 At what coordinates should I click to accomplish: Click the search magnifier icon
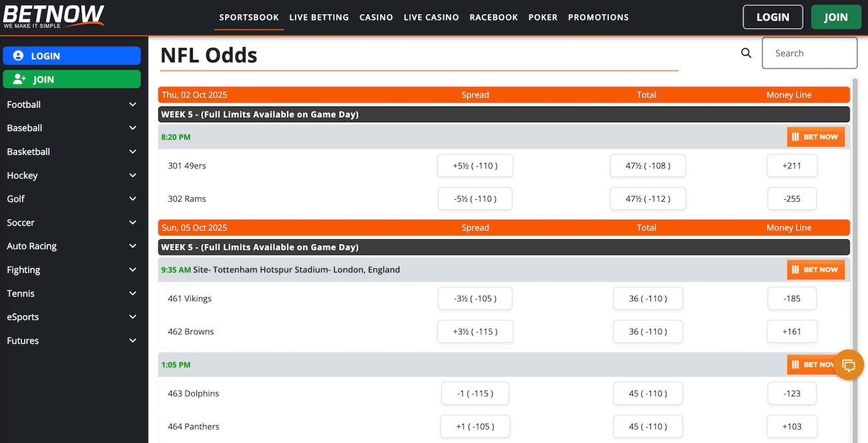coord(746,53)
